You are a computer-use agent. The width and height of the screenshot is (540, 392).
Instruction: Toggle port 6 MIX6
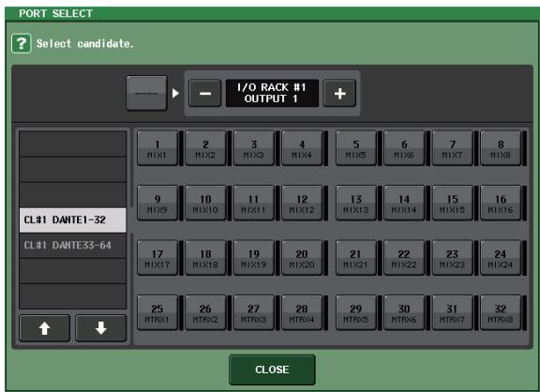coord(404,148)
